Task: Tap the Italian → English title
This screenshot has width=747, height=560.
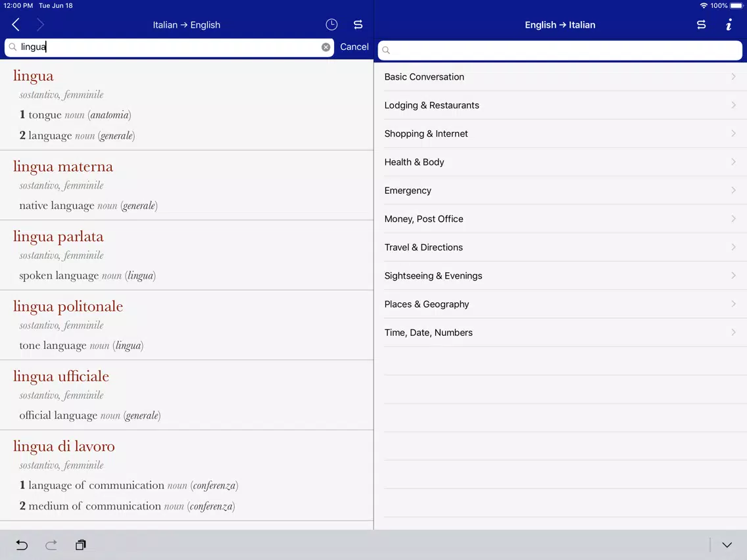Action: tap(186, 25)
